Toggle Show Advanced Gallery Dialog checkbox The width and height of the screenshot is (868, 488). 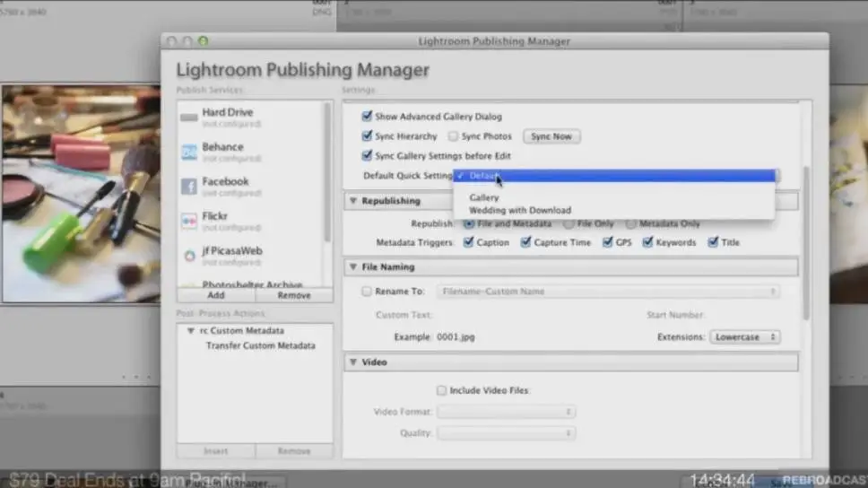click(x=367, y=117)
